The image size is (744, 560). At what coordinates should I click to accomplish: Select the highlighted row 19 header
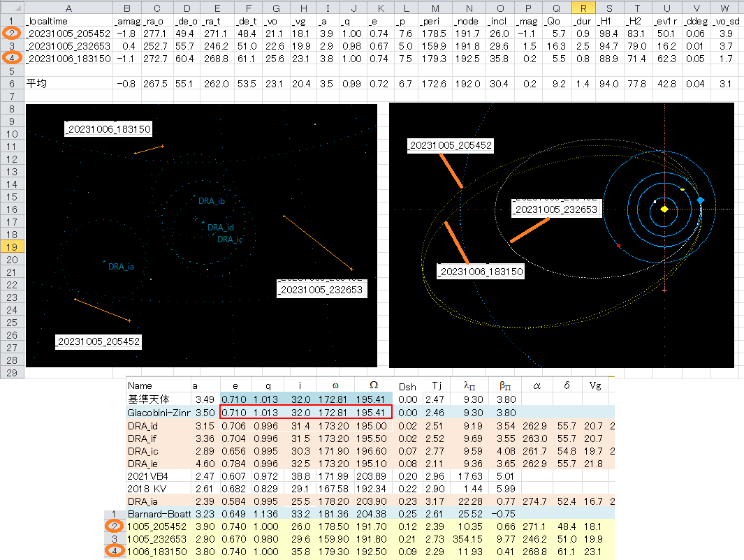[12, 246]
